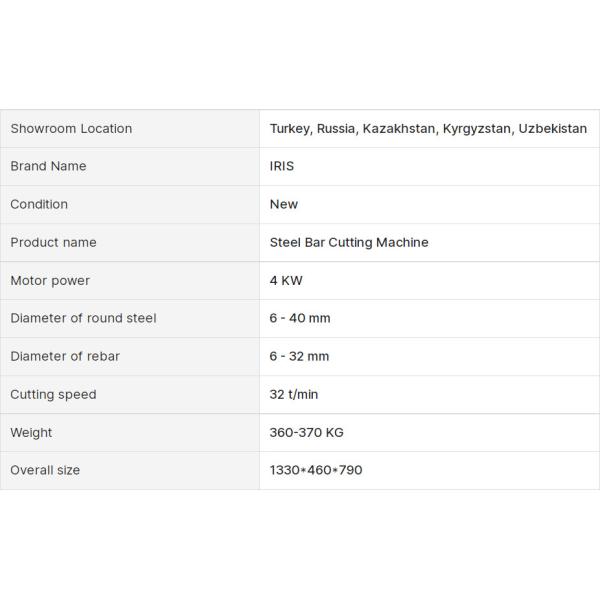This screenshot has width=600, height=600.
Task: Click the Overall size label
Action: (45, 470)
